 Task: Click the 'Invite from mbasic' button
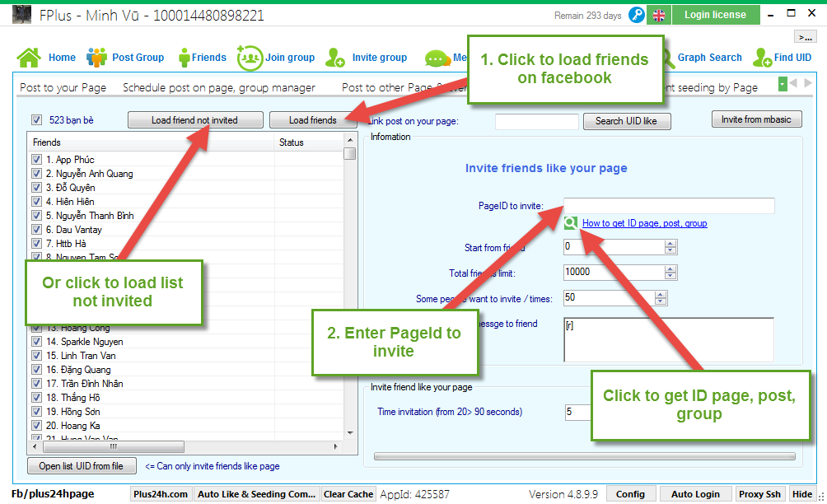(x=756, y=119)
